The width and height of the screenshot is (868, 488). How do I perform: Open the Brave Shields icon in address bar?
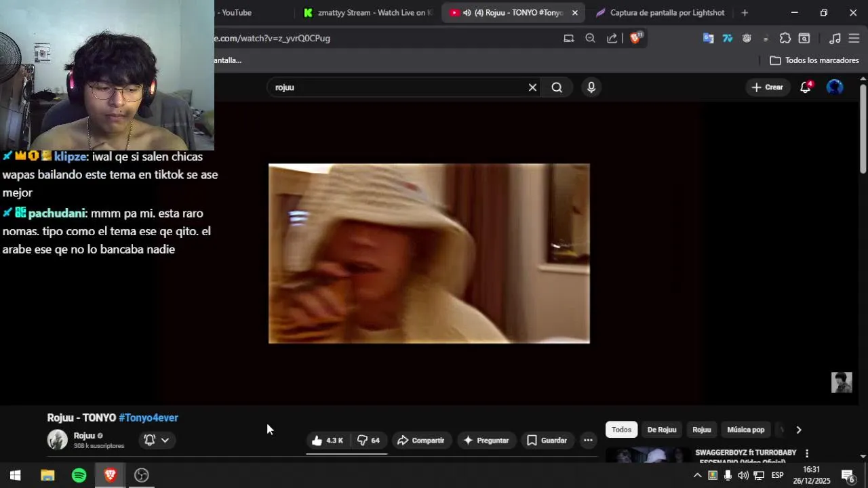click(x=636, y=38)
